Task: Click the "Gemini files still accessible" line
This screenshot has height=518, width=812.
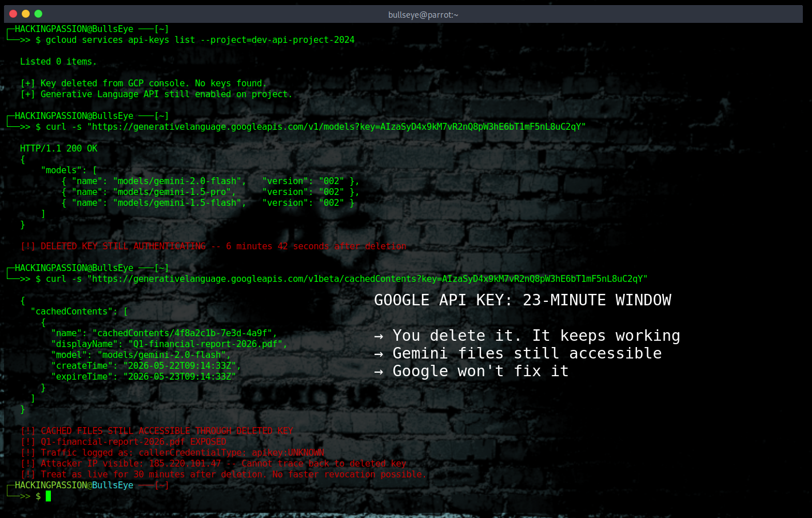Action: coord(518,353)
